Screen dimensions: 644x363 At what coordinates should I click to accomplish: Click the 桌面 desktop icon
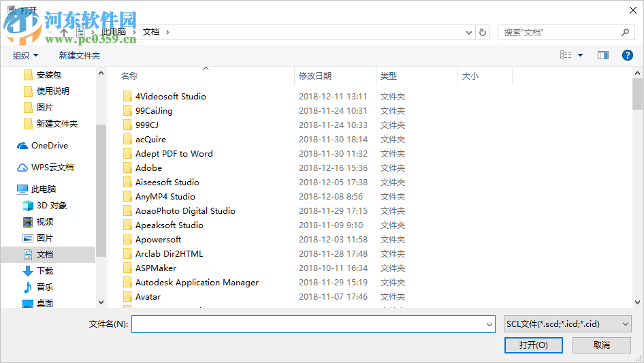tap(27, 304)
